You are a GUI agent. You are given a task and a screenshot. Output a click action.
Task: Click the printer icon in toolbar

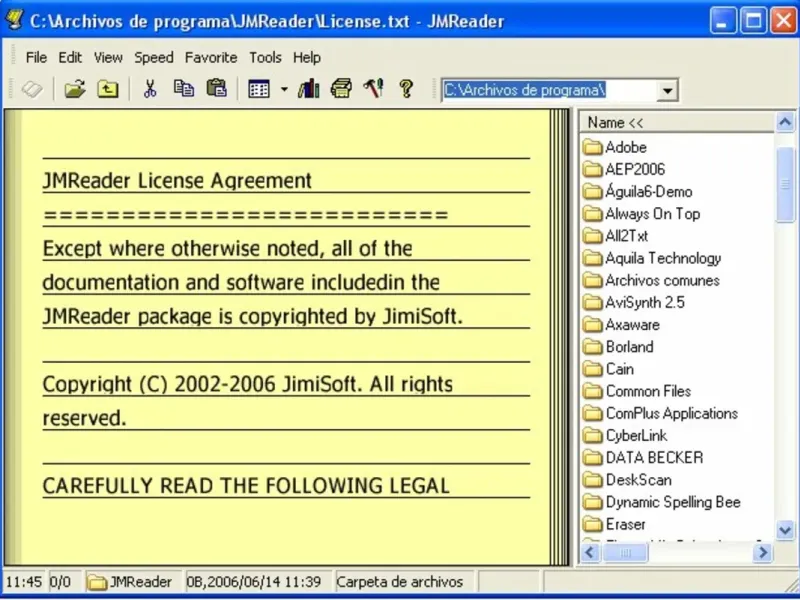point(341,89)
